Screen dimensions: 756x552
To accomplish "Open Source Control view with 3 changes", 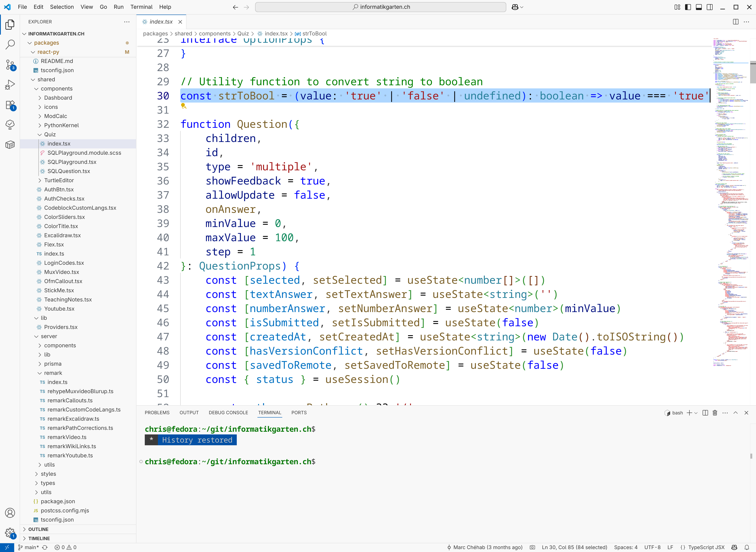I will 10,64.
